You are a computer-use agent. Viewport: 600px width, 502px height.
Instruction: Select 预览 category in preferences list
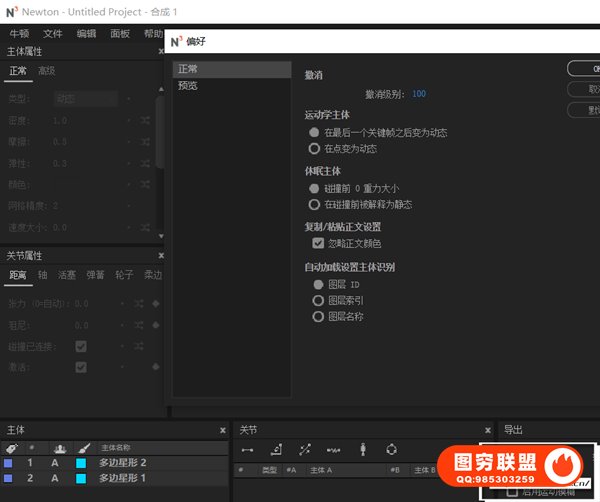(x=188, y=86)
